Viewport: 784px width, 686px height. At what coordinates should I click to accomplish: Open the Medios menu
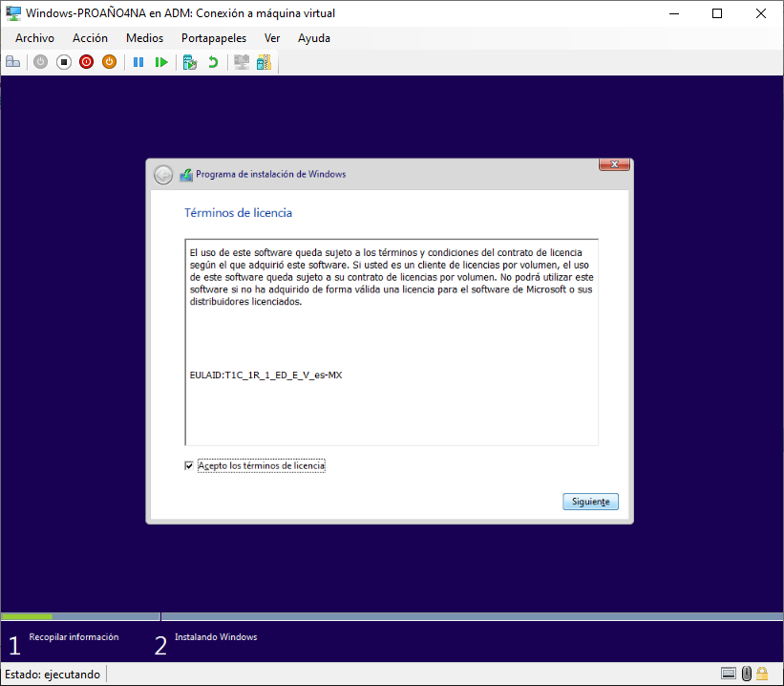[144, 38]
